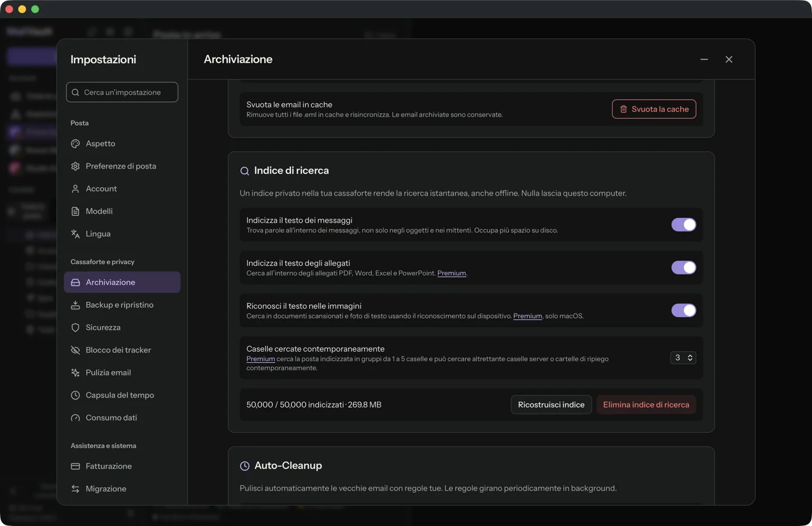This screenshot has height=526, width=812.
Task: Open Modelli settings
Action: pos(122,212)
